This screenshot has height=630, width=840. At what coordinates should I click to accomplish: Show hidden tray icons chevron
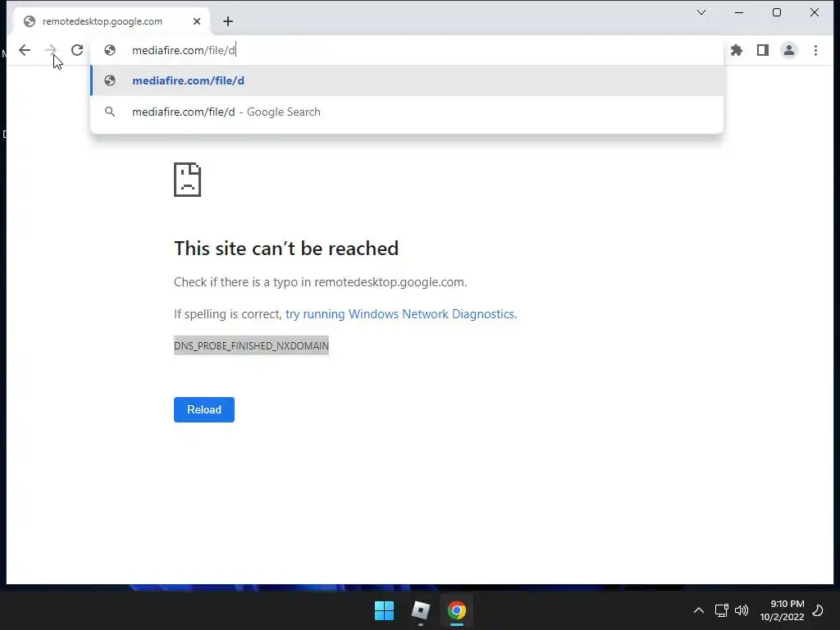(699, 610)
